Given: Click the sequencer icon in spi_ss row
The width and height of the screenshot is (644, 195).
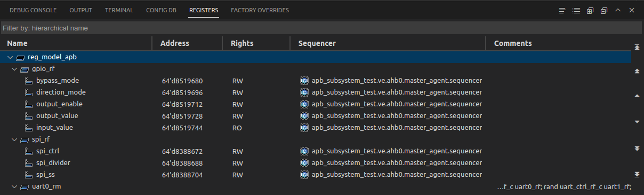Looking at the screenshot, I should click(x=304, y=175).
